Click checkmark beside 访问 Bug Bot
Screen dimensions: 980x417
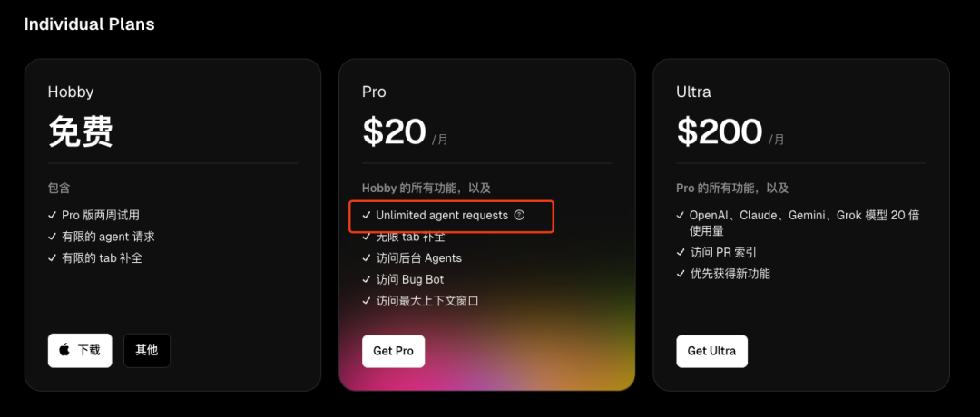point(367,279)
